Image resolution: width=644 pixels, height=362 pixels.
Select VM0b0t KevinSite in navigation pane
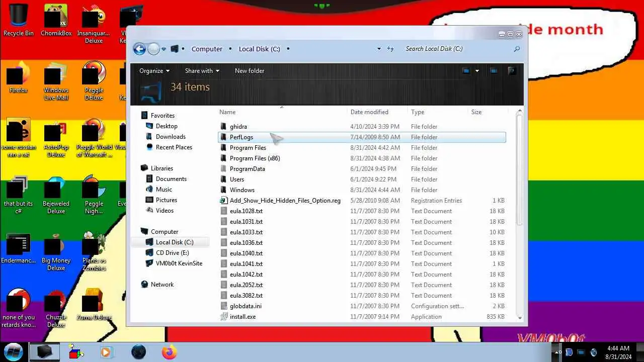174,263
